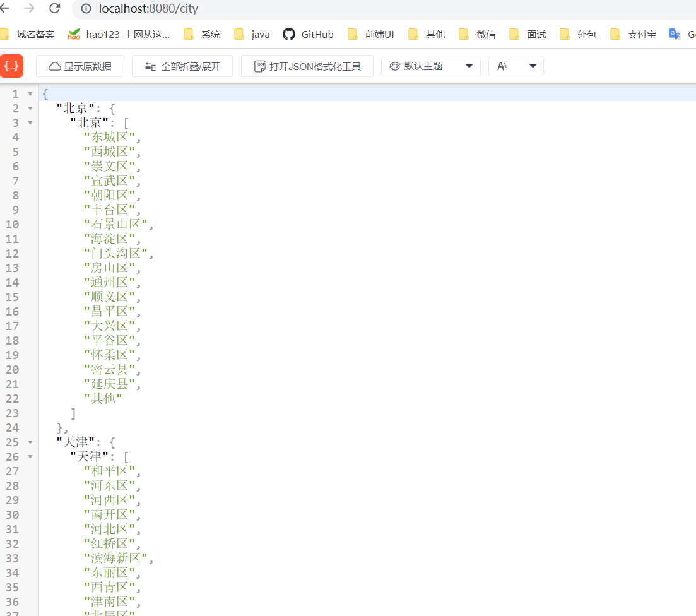Click the "北京" key on line 2
This screenshot has height=616, width=696.
pyautogui.click(x=76, y=109)
